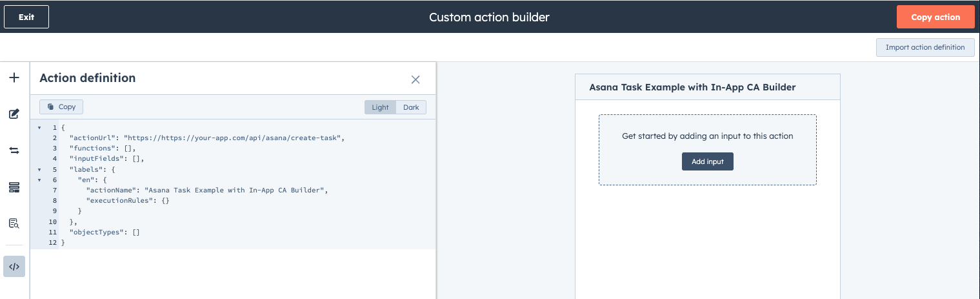Copy the action definition JSON
980x299 pixels.
(61, 107)
